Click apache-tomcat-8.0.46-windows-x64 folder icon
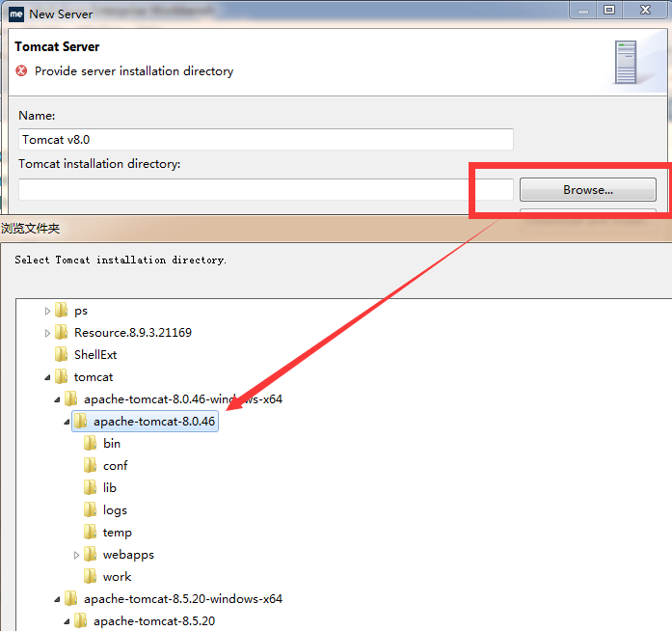 (x=70, y=398)
